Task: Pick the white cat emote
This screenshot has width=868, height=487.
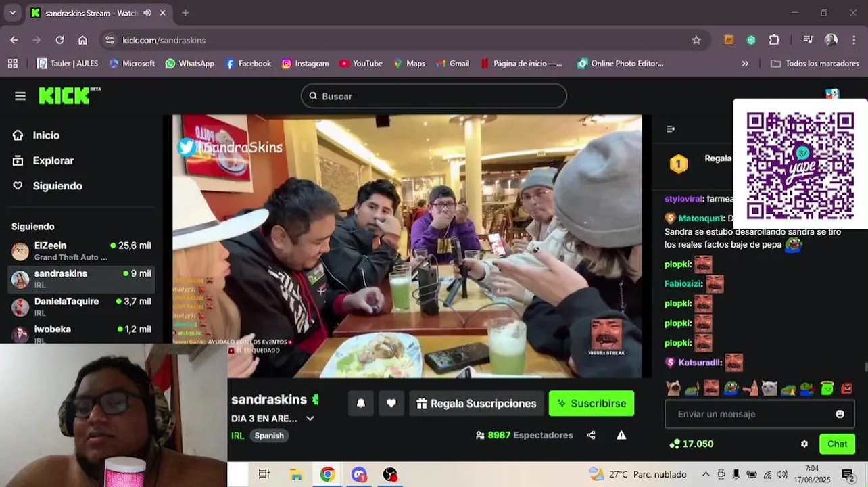Action: point(769,388)
